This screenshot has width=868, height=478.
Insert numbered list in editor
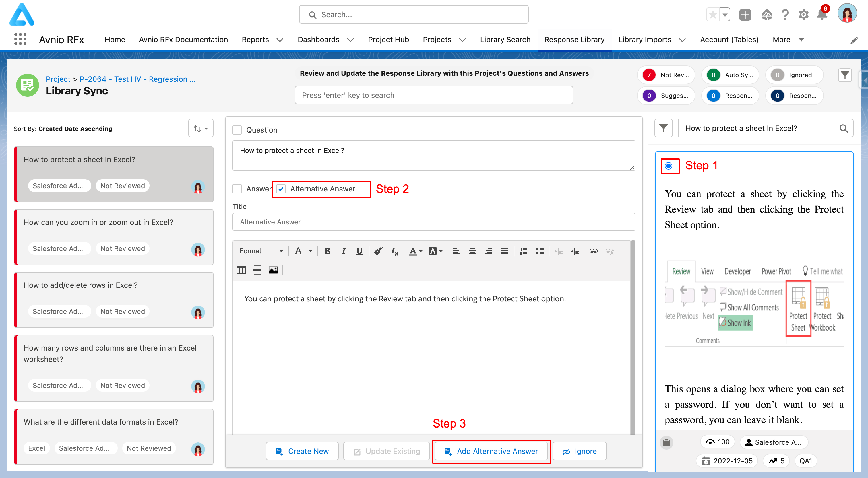point(523,251)
